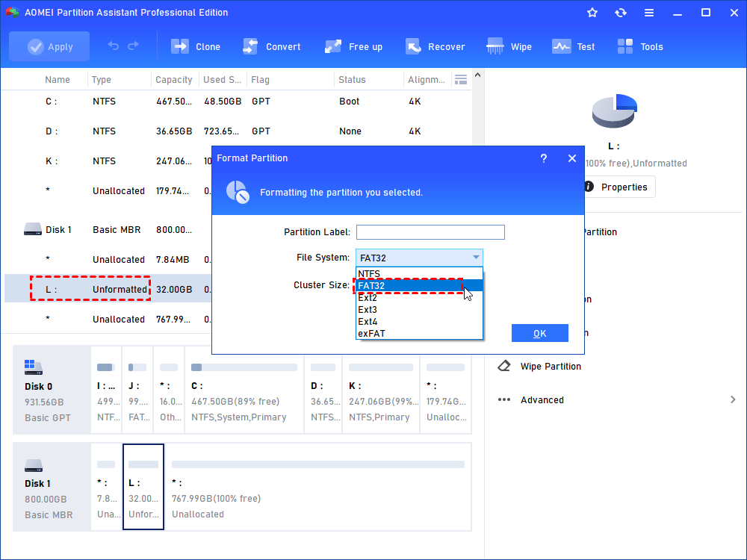The height and width of the screenshot is (560, 747).
Task: Click the refresh icon in title bar
Action: click(x=620, y=13)
